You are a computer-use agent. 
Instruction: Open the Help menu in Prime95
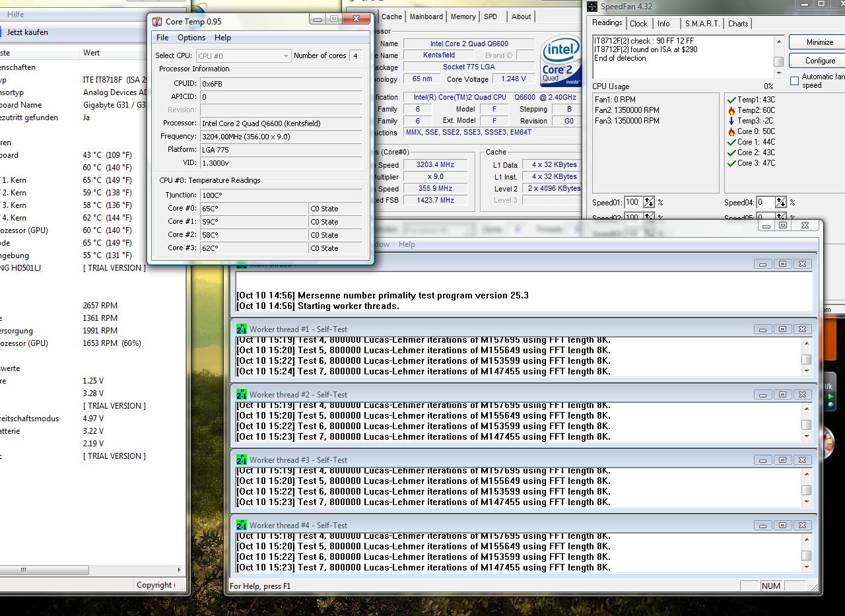(x=407, y=244)
